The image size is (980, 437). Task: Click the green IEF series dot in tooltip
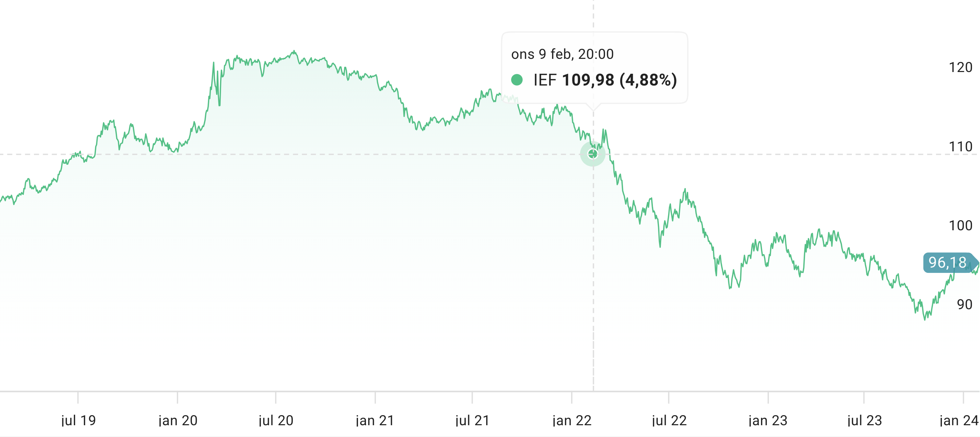pyautogui.click(x=517, y=80)
